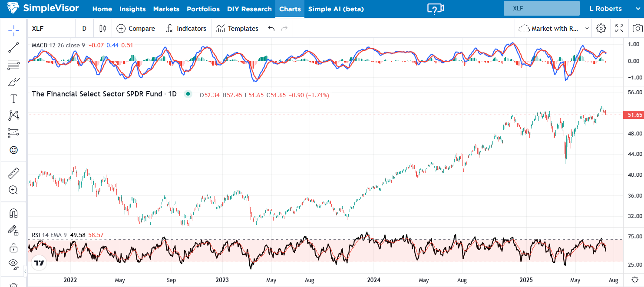Open the Markets menu
Viewport: 644px width, 287px height.
tap(166, 9)
